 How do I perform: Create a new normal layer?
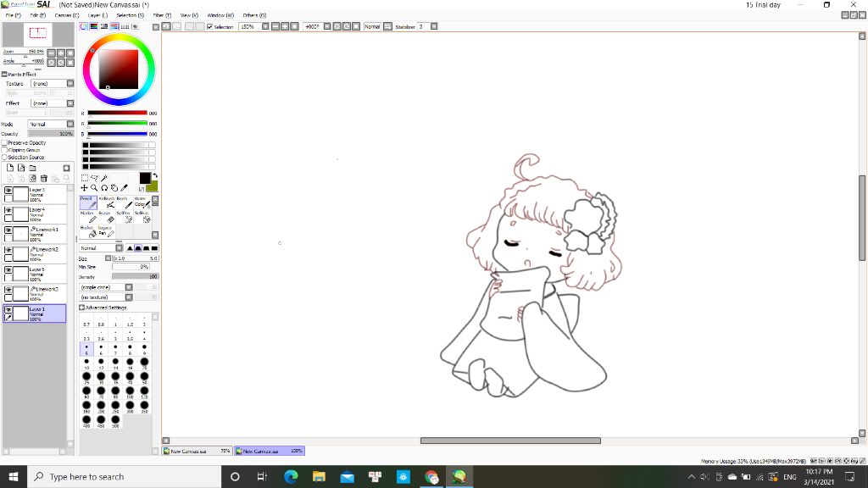pos(10,168)
